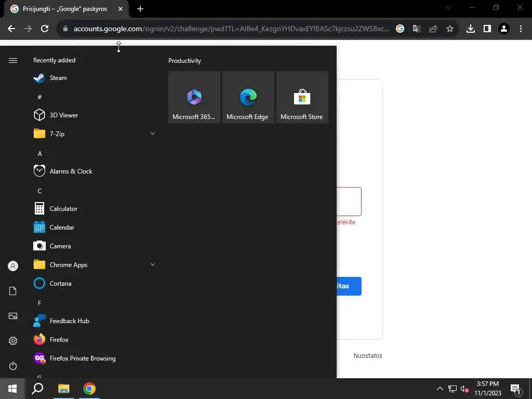
Task: Open the muted volume tray icon
Action: [x=465, y=389]
